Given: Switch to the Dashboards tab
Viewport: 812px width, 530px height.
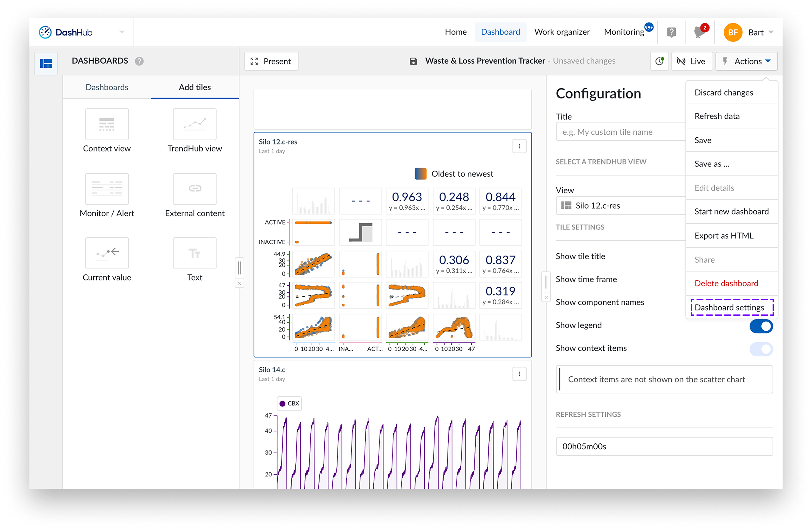Looking at the screenshot, I should click(107, 87).
